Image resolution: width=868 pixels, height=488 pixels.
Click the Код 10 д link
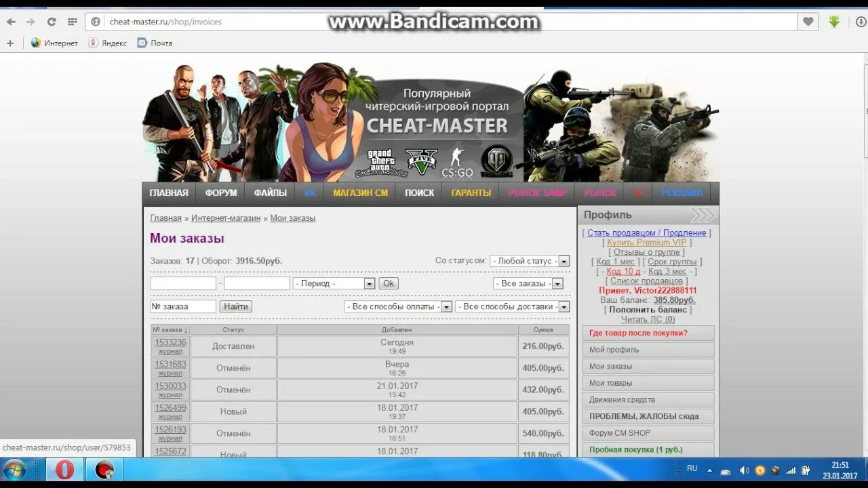[623, 271]
